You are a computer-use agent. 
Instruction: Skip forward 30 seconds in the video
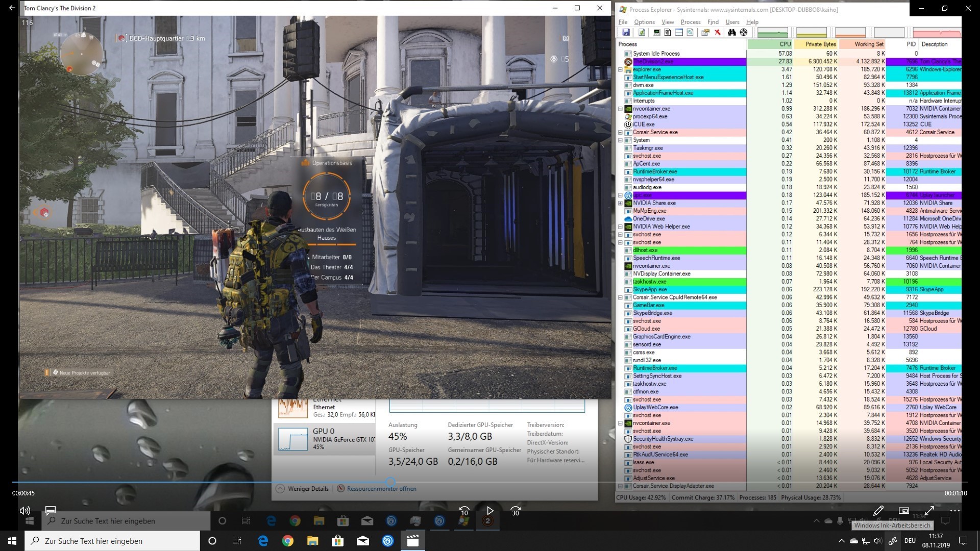tap(516, 511)
